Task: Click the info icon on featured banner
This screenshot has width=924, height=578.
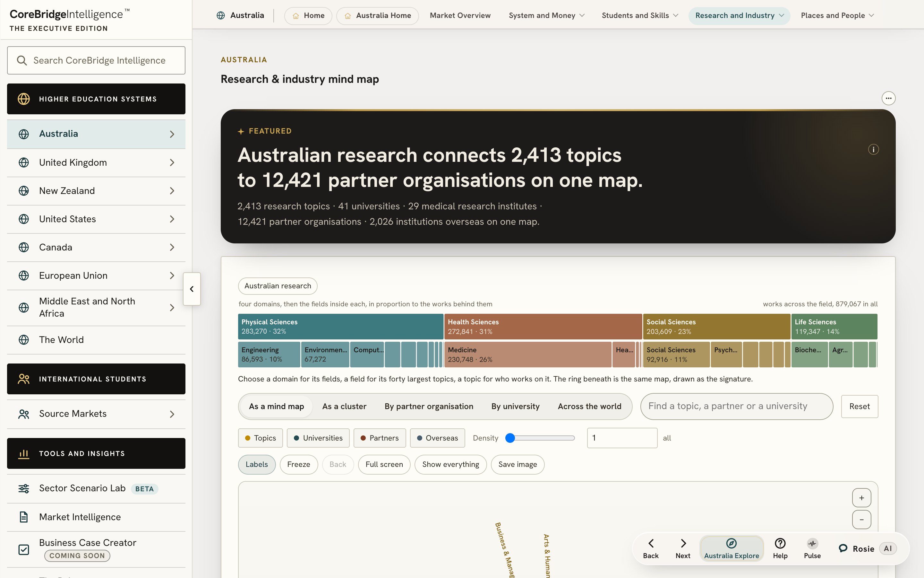Action: point(873,149)
